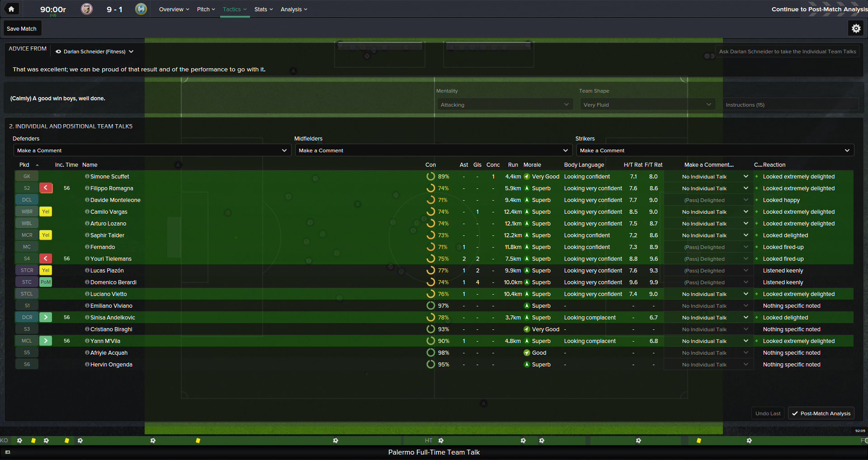
Task: Click the STC position badge for Berardi
Action: click(27, 282)
